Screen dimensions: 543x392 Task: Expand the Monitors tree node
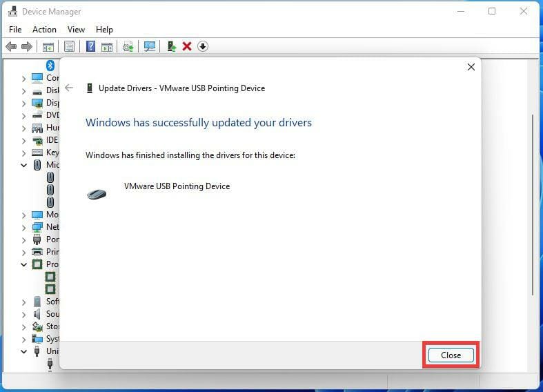point(23,215)
